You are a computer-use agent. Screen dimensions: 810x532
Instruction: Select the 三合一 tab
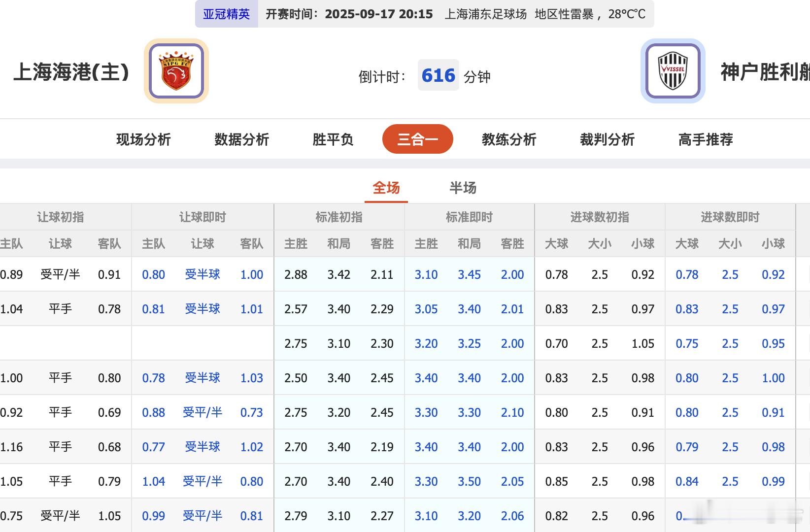coord(418,139)
